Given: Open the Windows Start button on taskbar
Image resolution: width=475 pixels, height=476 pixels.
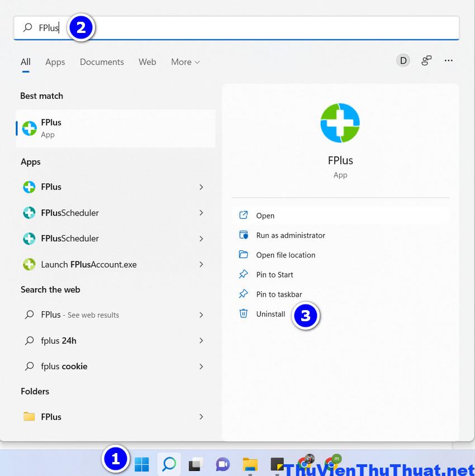Looking at the screenshot, I should 141,464.
